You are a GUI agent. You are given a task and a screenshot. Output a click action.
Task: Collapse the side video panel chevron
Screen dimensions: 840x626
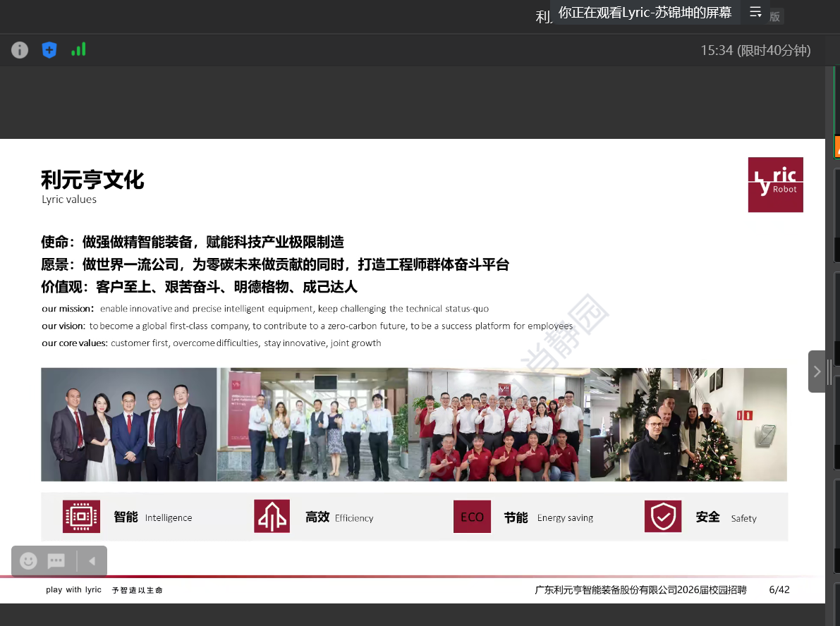pos(817,372)
